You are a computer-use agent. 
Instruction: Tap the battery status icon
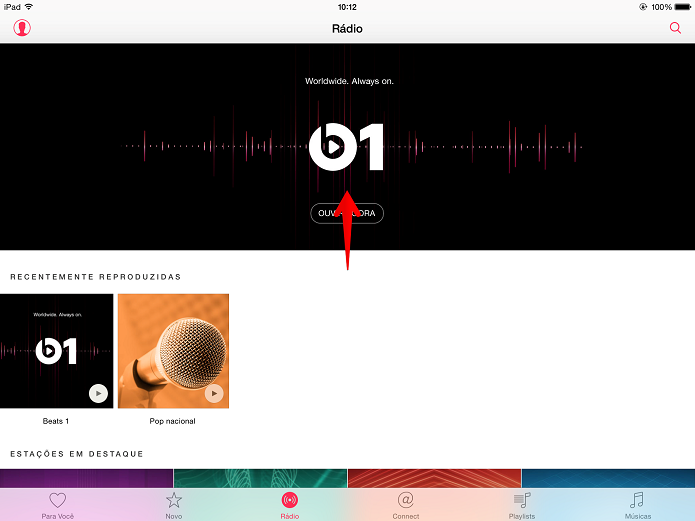pos(683,7)
